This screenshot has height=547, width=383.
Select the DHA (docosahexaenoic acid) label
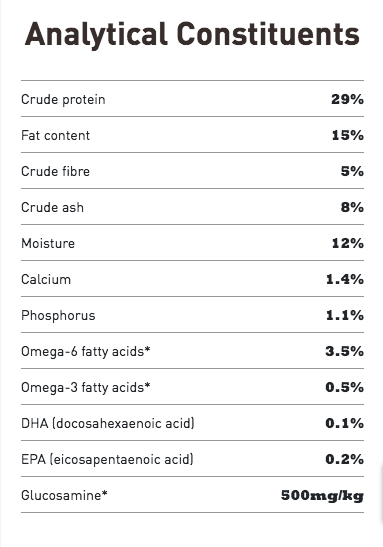tap(108, 424)
